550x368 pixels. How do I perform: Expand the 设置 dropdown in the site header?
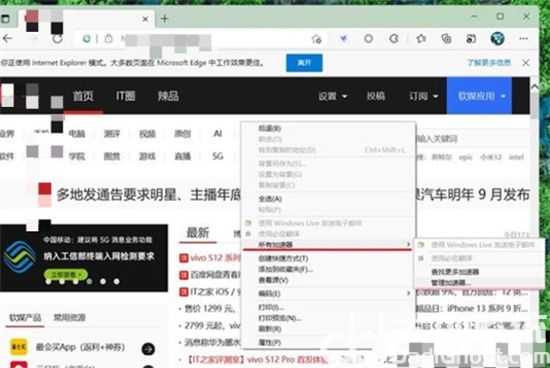coord(333,96)
